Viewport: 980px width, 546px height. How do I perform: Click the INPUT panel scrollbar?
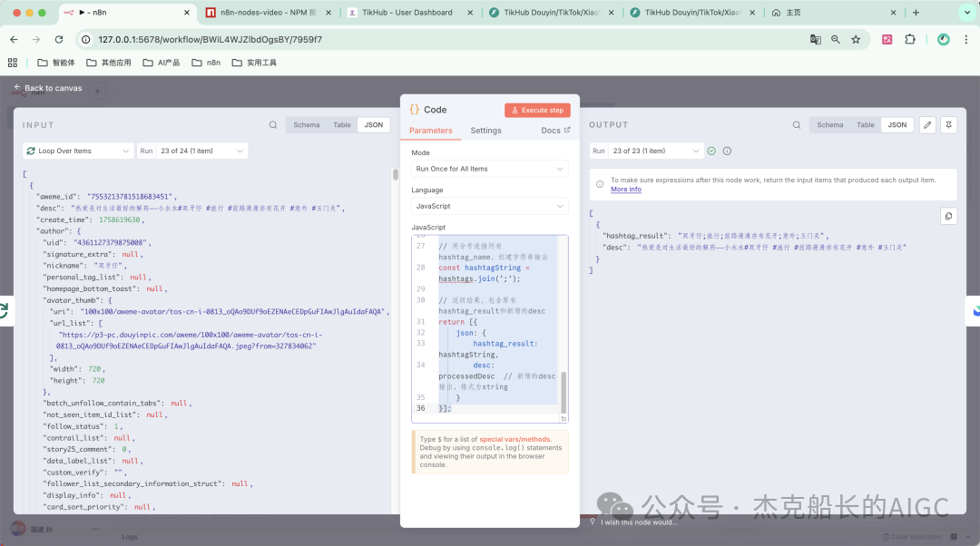click(x=395, y=174)
